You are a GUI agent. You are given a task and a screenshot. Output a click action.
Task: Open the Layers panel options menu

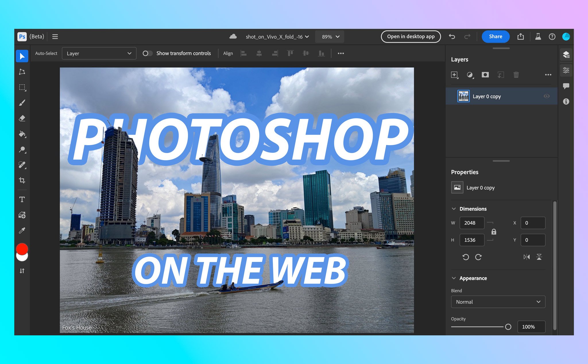click(x=548, y=75)
